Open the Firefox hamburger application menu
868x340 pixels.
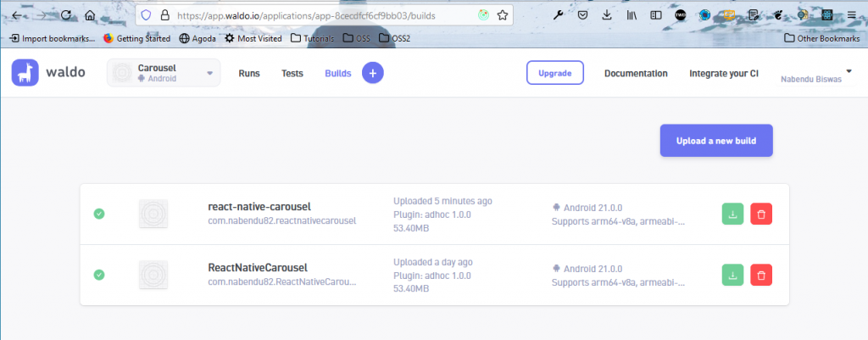851,15
